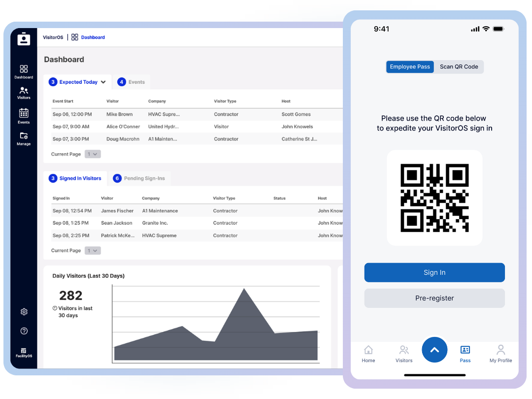Select the Expected Today tab label

[78, 82]
